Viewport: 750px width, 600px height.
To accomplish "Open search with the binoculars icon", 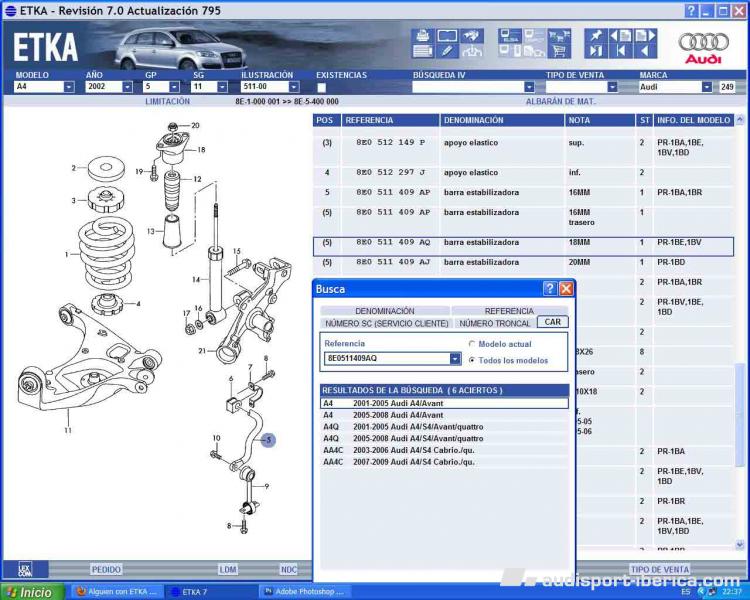I will (472, 35).
